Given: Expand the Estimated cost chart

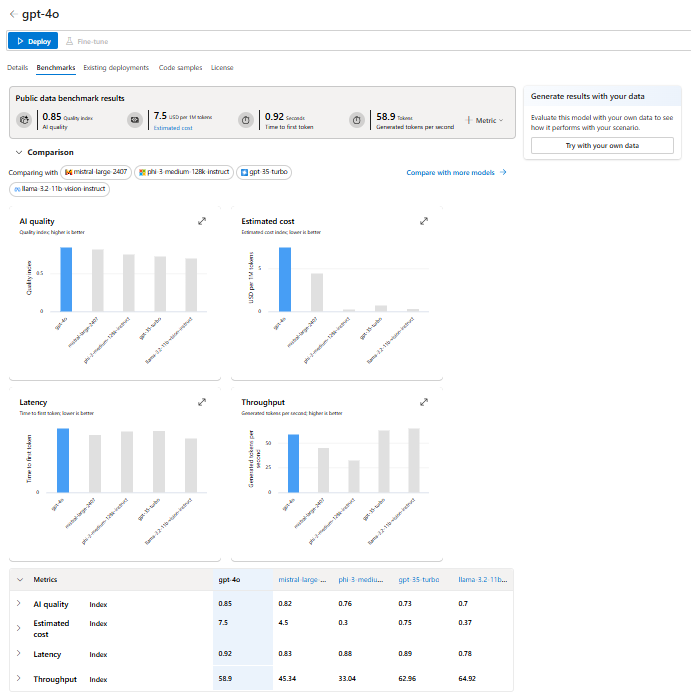Looking at the screenshot, I should point(424,221).
